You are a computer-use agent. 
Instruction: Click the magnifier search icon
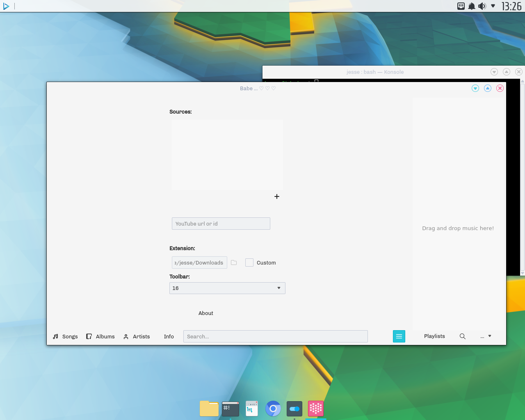[463, 336]
